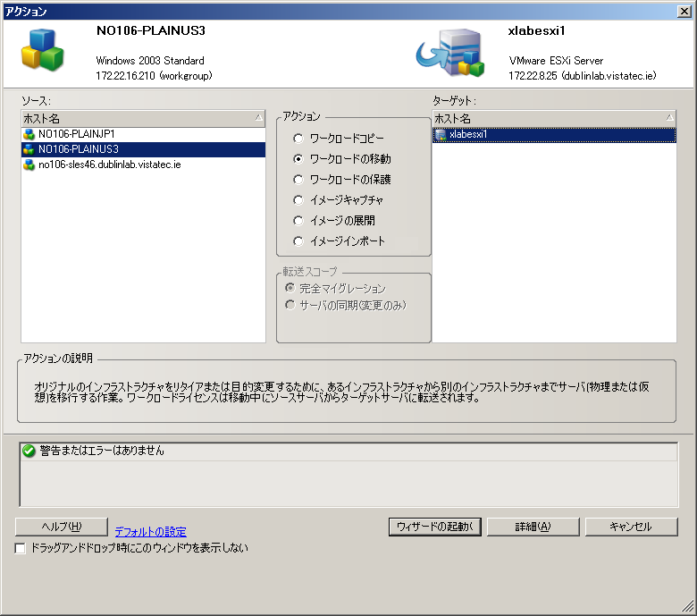Click the server icon beside xlabesxi1 target row
Screen dimensions: 697x616
click(441, 135)
